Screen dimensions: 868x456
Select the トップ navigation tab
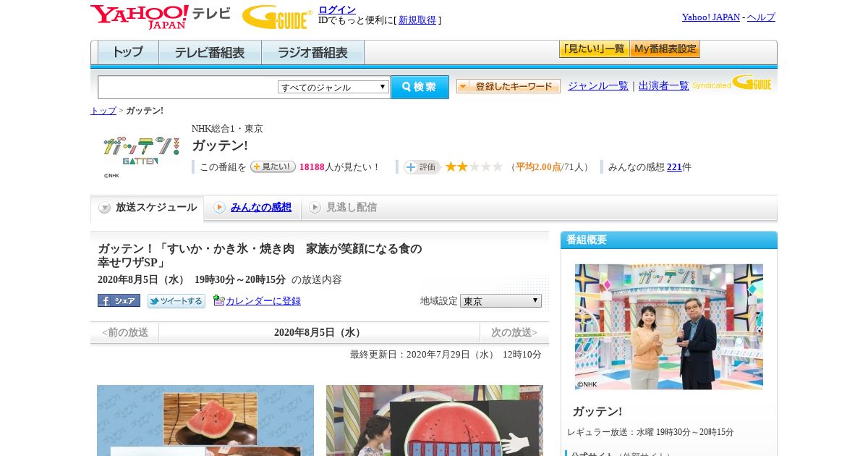tap(128, 53)
